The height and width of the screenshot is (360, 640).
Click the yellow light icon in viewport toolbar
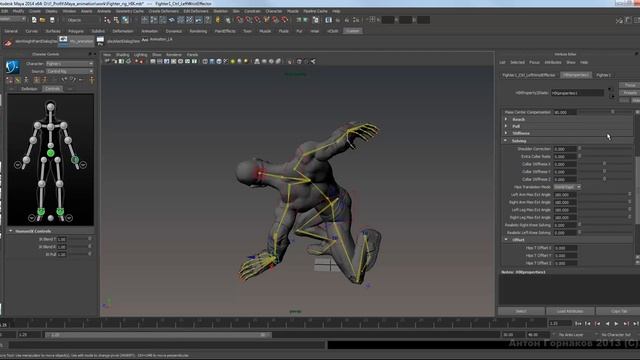click(233, 62)
